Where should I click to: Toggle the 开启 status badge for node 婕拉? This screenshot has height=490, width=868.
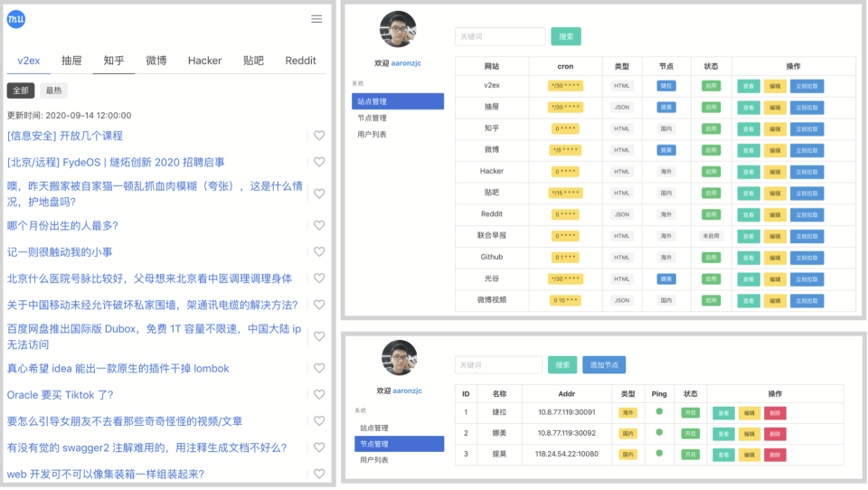(x=690, y=413)
